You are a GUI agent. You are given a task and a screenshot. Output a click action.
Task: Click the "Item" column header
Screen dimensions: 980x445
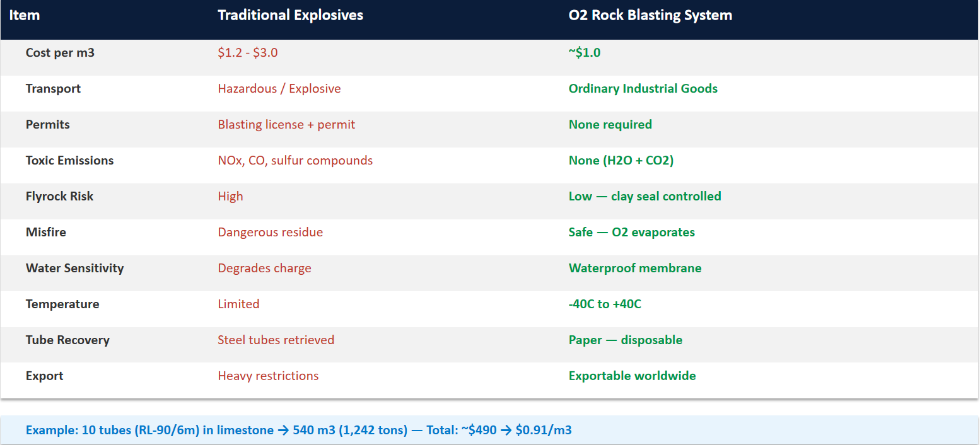[25, 16]
